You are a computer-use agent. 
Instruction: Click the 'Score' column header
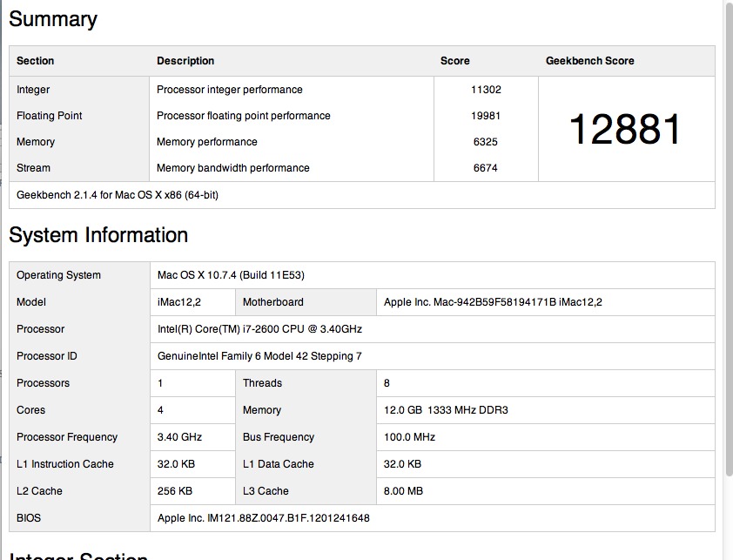(x=454, y=61)
